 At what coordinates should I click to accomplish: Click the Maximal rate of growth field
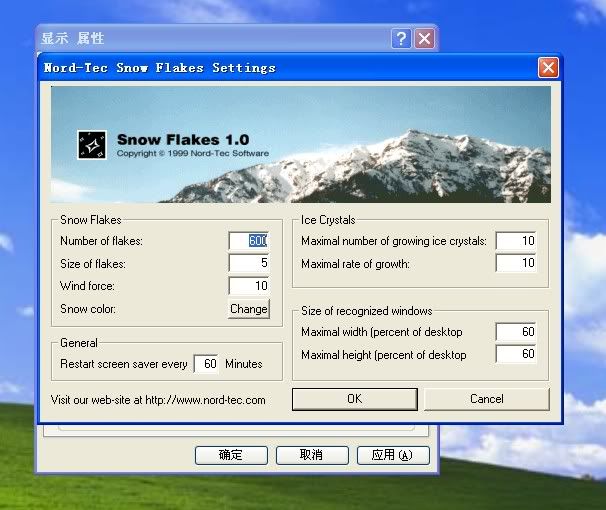[516, 263]
